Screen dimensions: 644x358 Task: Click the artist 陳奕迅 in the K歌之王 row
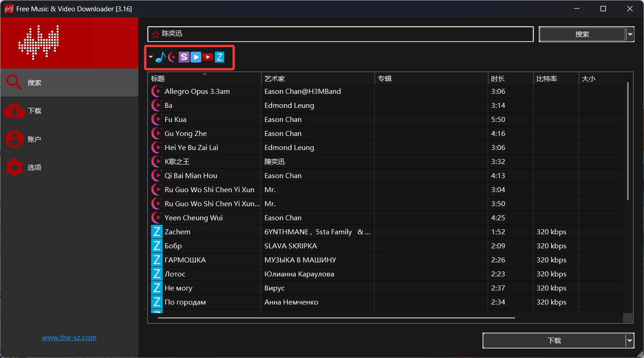275,162
